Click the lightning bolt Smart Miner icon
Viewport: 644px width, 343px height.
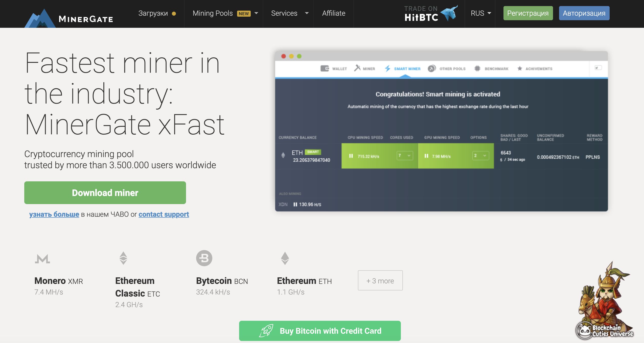click(387, 68)
